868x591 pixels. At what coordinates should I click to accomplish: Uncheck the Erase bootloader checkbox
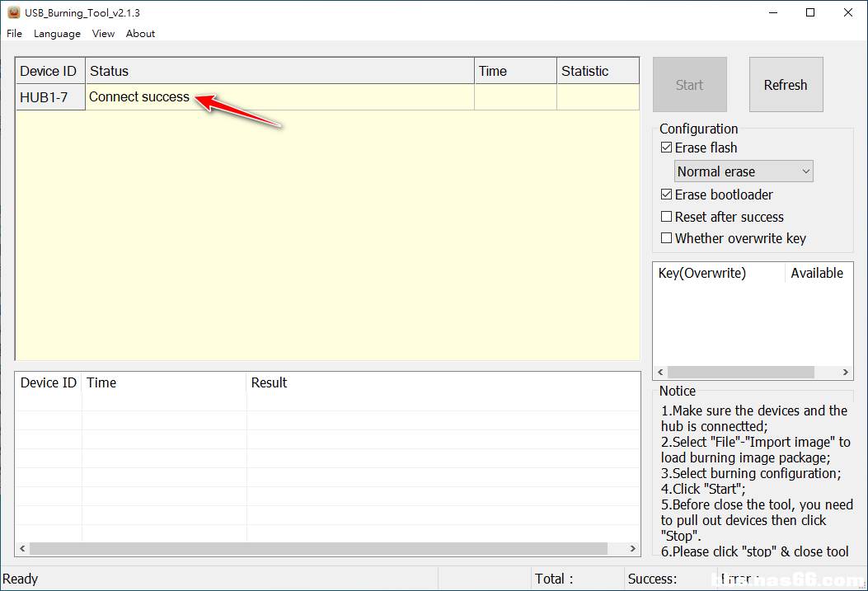pos(667,195)
